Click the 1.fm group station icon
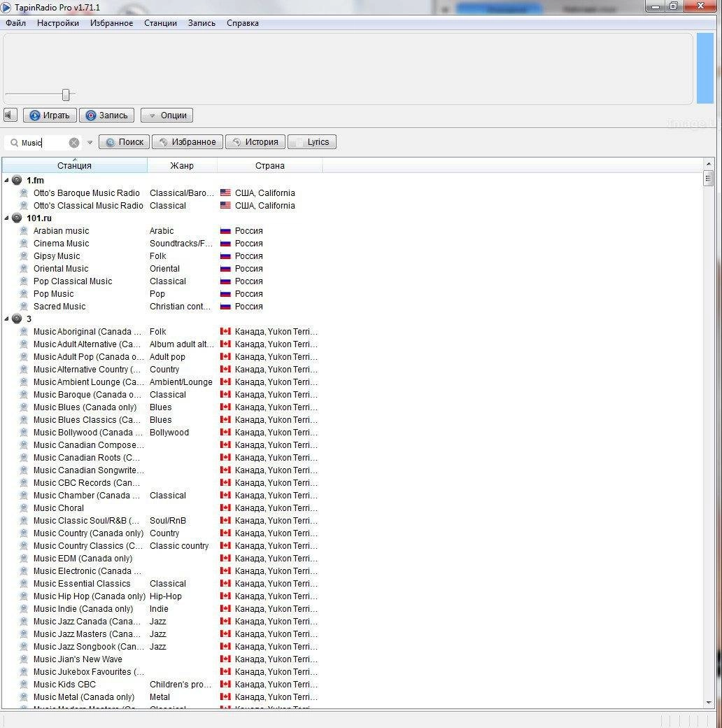Image resolution: width=722 pixels, height=728 pixels. point(17,180)
